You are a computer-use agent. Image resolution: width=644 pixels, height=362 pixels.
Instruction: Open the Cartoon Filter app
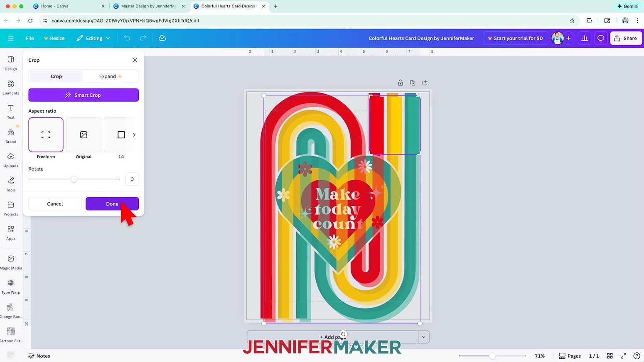11,335
